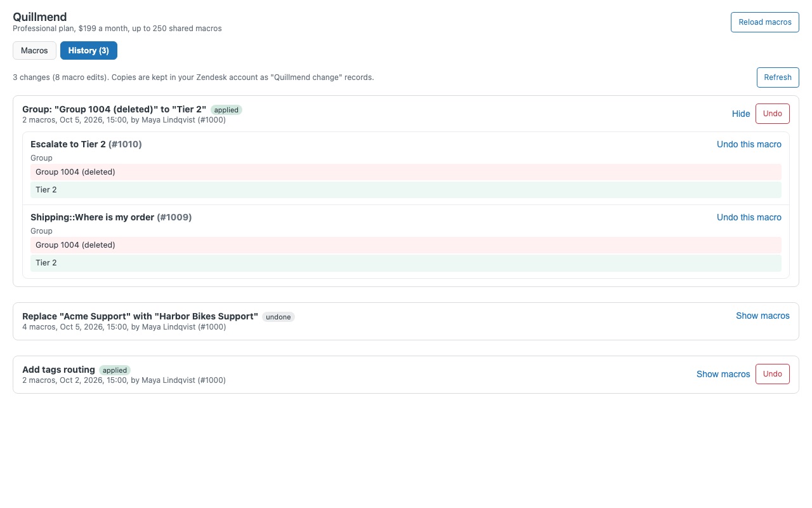Refresh the history list
The height and width of the screenshot is (508, 812).
tap(778, 77)
